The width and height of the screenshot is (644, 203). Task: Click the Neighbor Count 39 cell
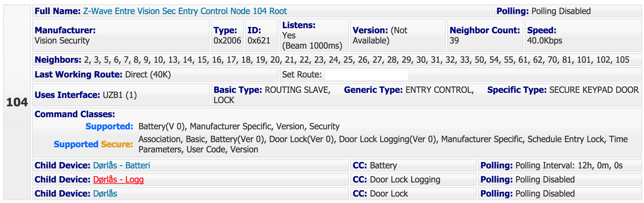(x=485, y=35)
